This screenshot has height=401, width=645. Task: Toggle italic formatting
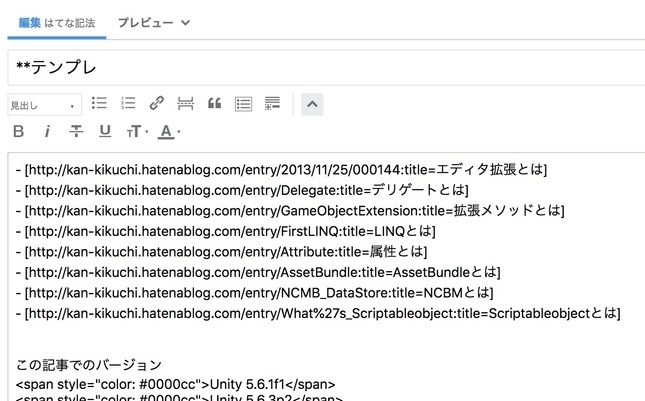(47, 132)
